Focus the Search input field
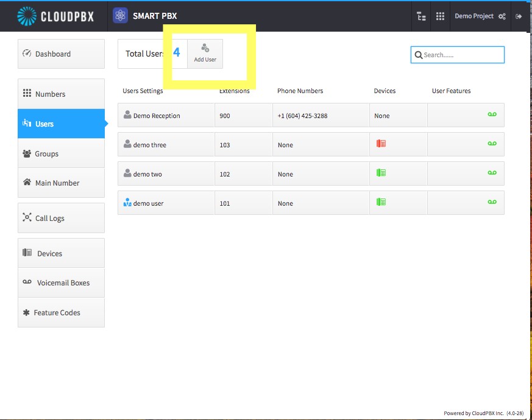532x420 pixels. (x=458, y=55)
